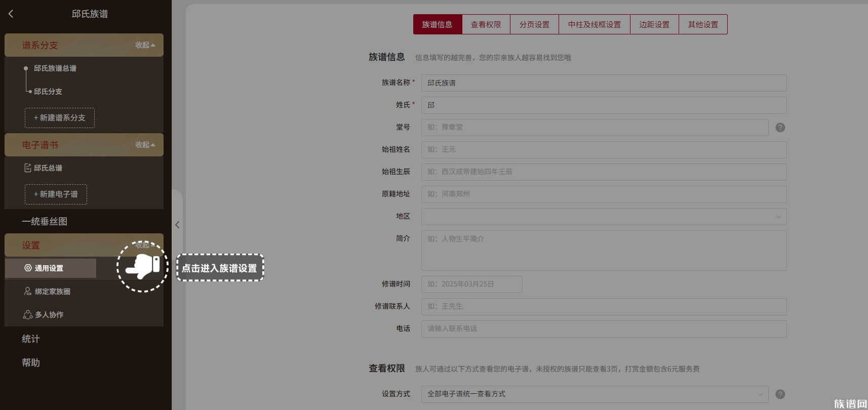Switch to the 查看权限 tab
Image resolution: width=868 pixels, height=410 pixels.
[486, 24]
